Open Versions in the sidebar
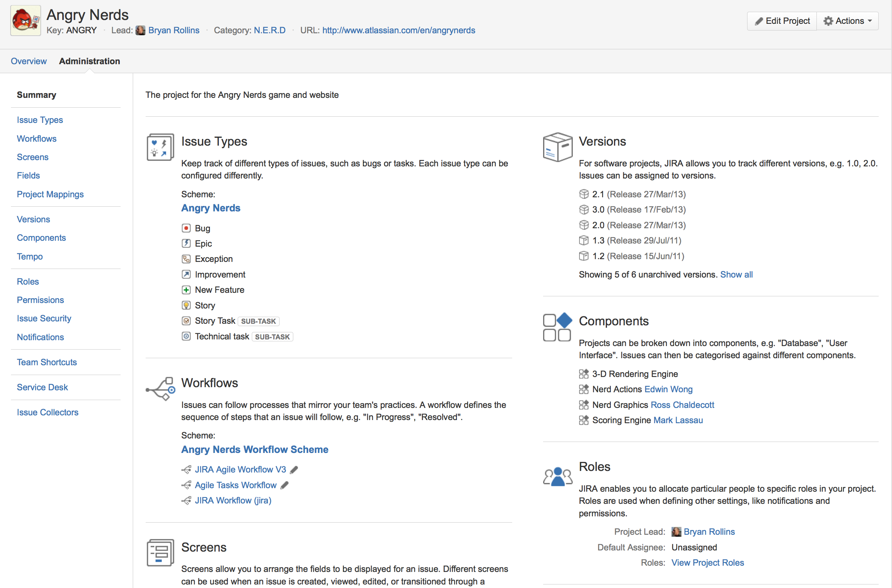The image size is (892, 588). [x=33, y=219]
